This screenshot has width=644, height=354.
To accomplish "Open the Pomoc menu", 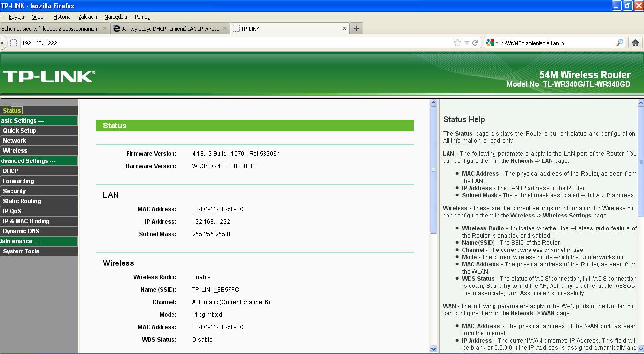I will [142, 17].
